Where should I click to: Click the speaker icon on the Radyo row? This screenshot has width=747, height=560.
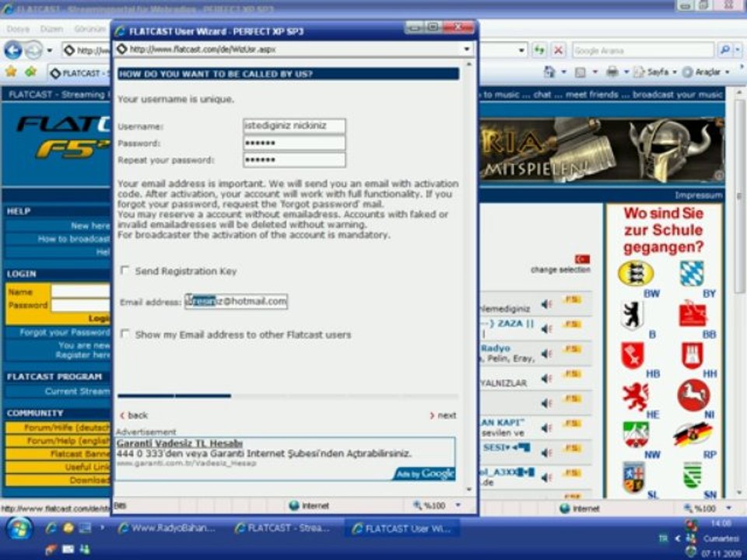pos(546,353)
